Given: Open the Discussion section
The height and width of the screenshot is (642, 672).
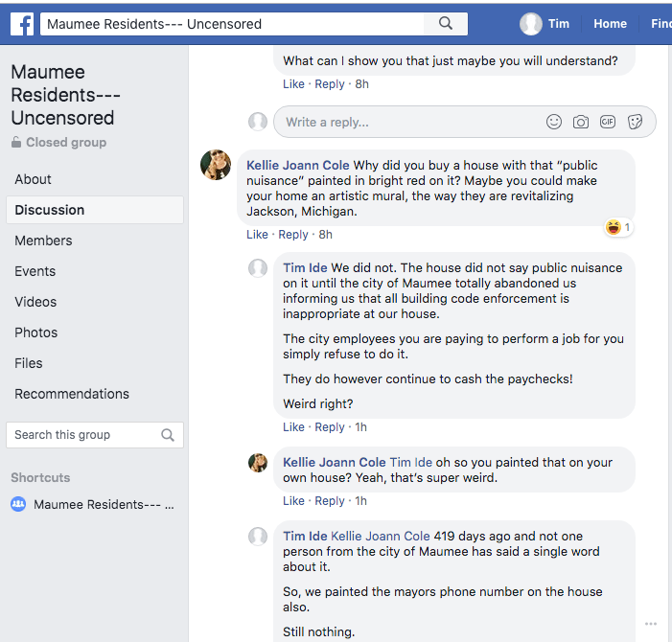Looking at the screenshot, I should [x=50, y=210].
